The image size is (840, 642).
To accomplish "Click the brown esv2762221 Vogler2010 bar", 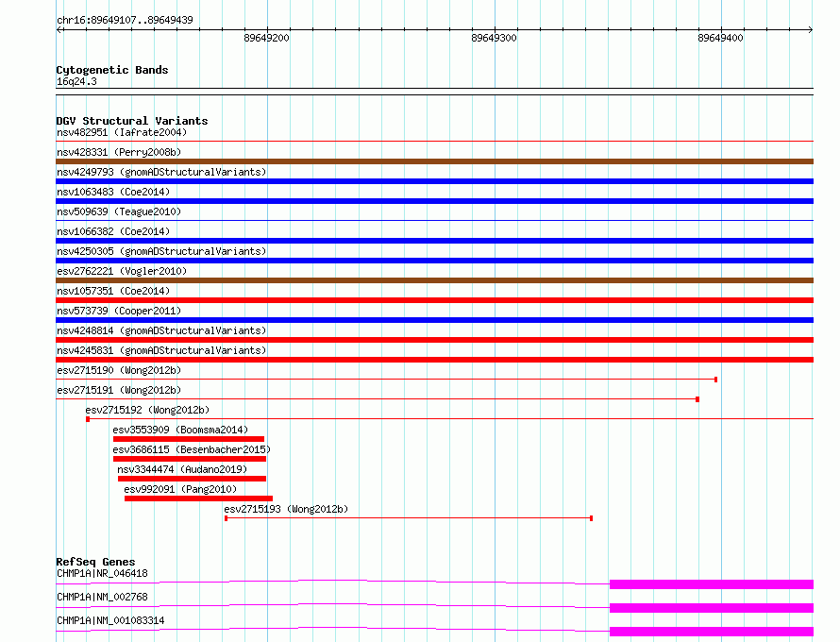I will (x=434, y=280).
